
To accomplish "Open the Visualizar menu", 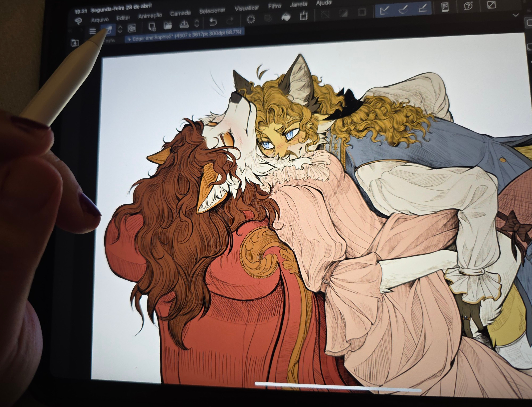I will pos(247,8).
